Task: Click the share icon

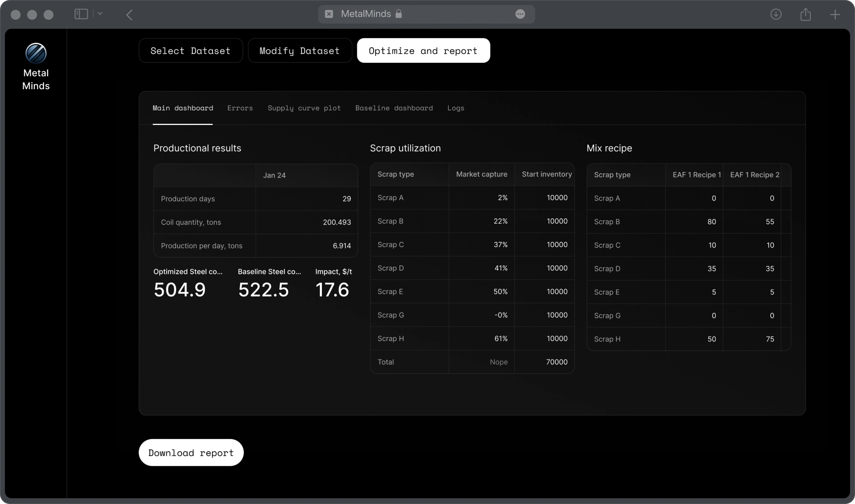Action: [x=805, y=14]
